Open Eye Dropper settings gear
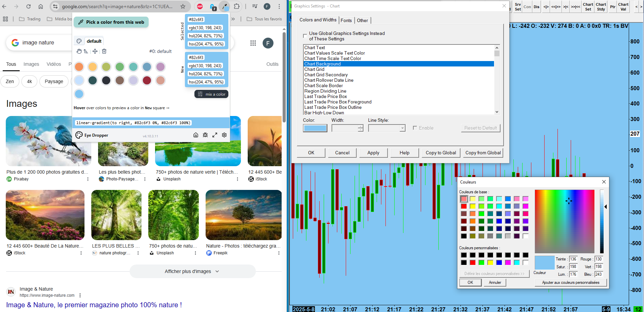The image size is (644, 312). [x=224, y=135]
